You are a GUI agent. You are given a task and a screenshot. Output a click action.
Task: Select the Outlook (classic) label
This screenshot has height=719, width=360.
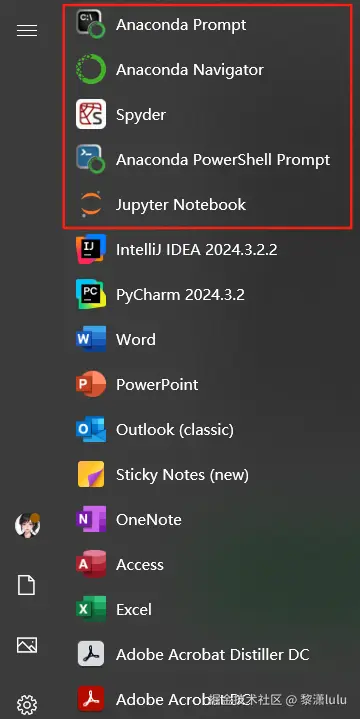[175, 430]
